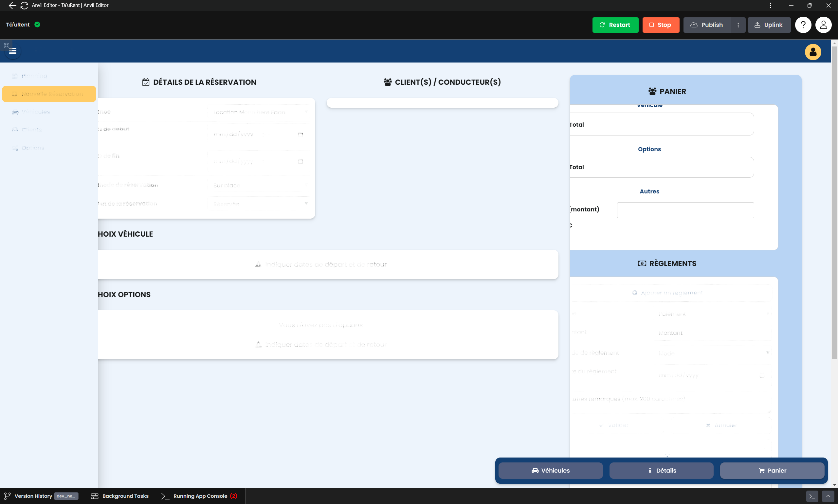The width and height of the screenshot is (838, 504).
Task: Go back with the arrow icon
Action: pos(12,5)
